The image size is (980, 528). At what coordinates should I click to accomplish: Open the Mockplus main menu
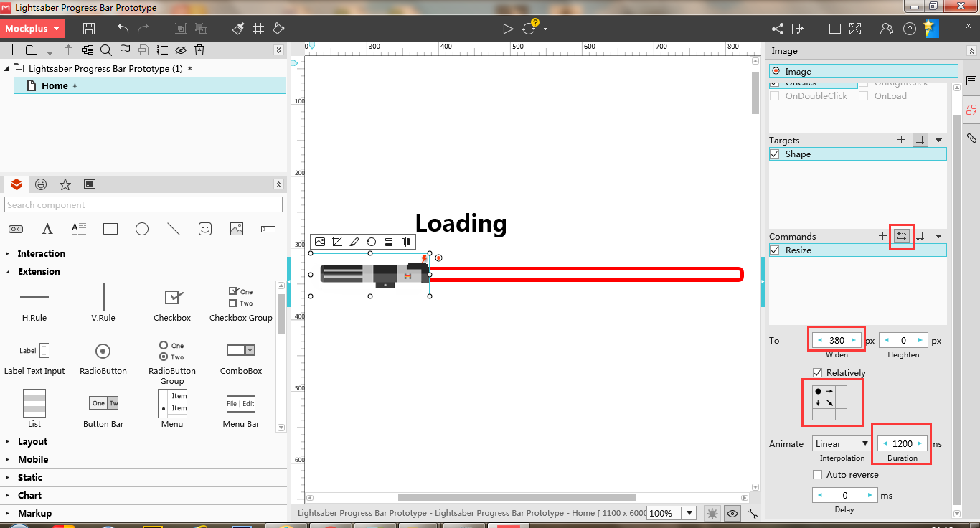coord(32,29)
